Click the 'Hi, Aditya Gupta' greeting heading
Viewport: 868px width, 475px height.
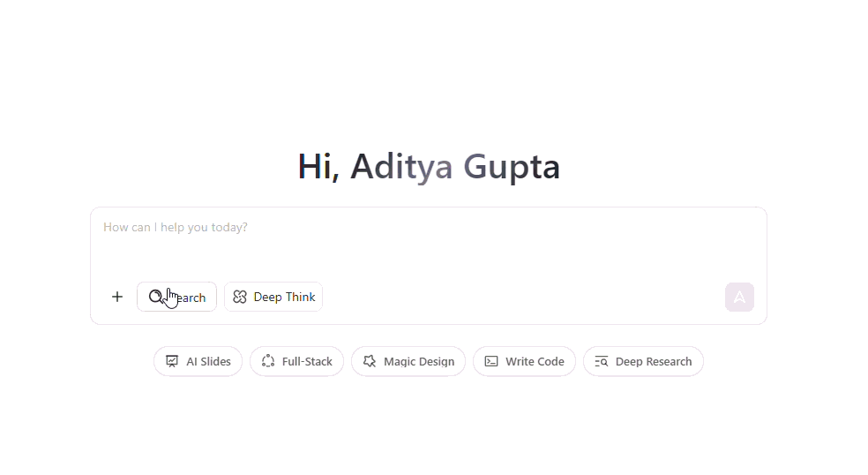429,167
